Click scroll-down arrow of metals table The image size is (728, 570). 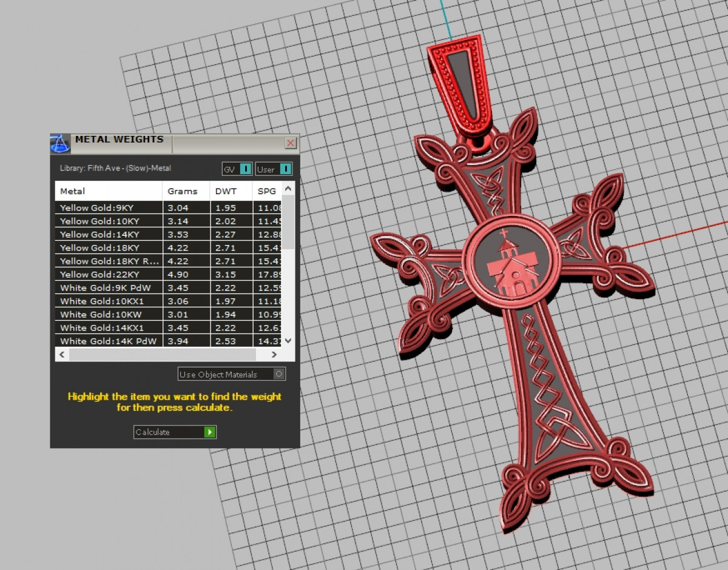click(288, 341)
